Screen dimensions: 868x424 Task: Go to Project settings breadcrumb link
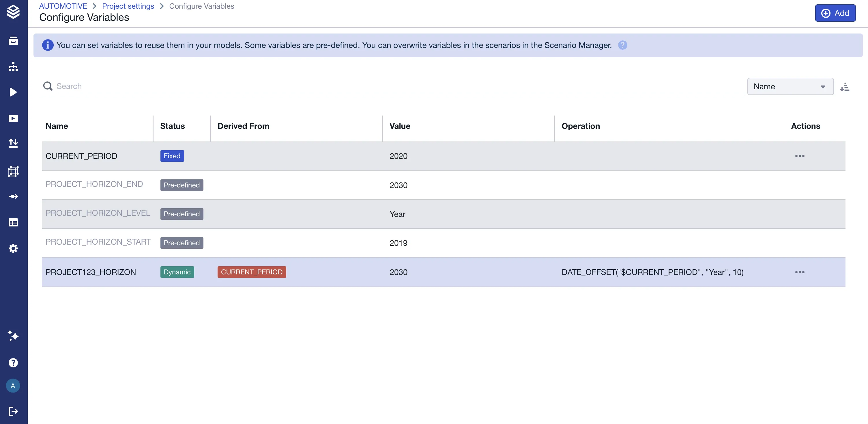pyautogui.click(x=128, y=6)
